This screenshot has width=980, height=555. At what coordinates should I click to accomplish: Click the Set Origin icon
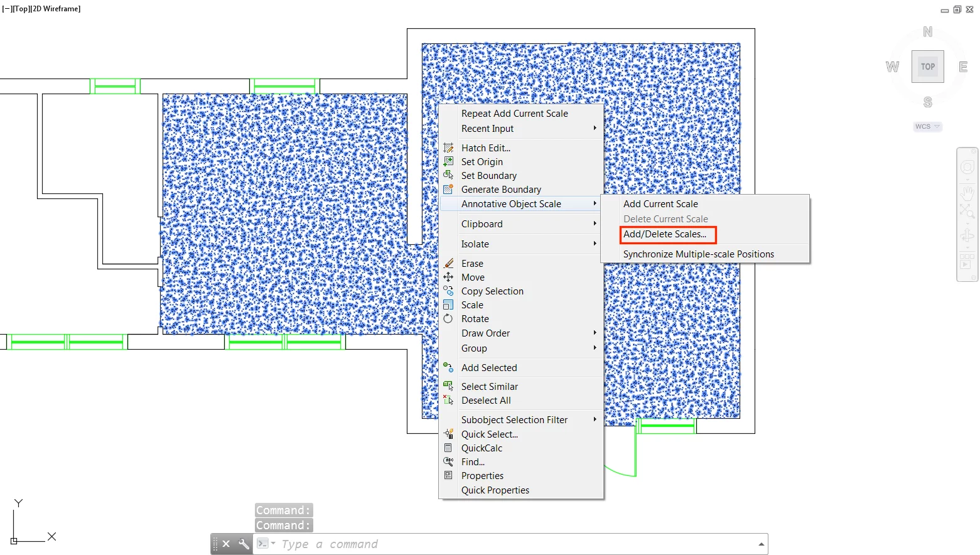click(449, 161)
